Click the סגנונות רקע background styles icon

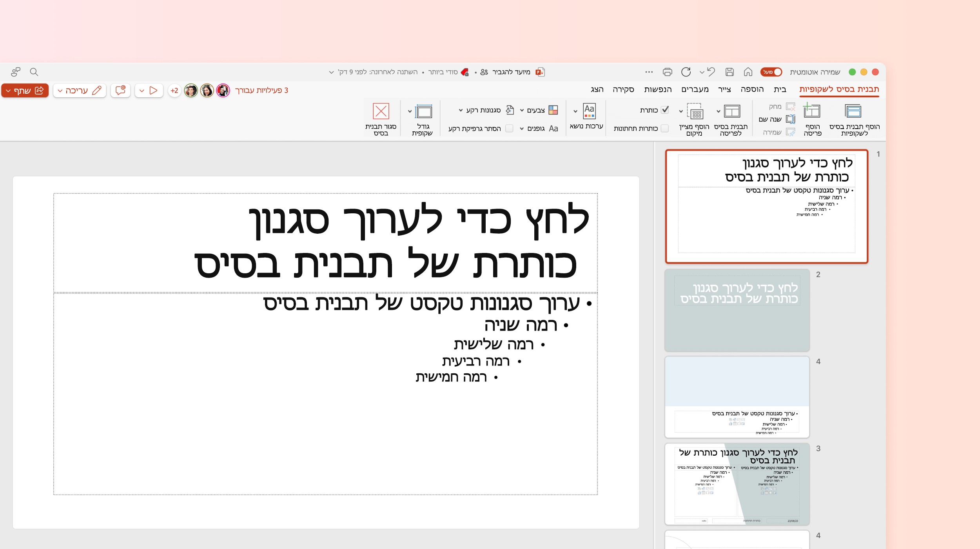pyautogui.click(x=510, y=110)
